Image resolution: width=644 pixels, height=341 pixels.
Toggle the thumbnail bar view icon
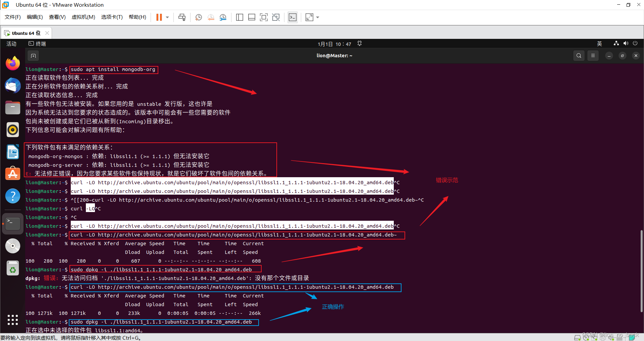pyautogui.click(x=252, y=17)
